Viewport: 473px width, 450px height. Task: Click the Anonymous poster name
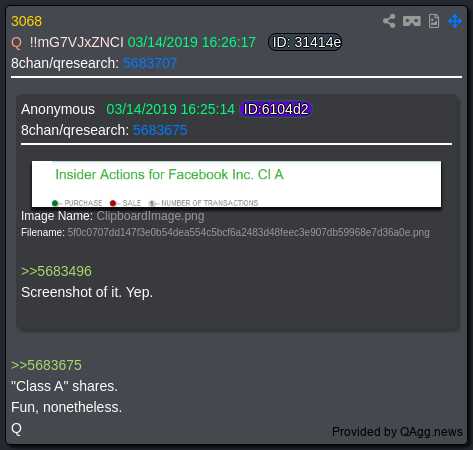click(58, 109)
